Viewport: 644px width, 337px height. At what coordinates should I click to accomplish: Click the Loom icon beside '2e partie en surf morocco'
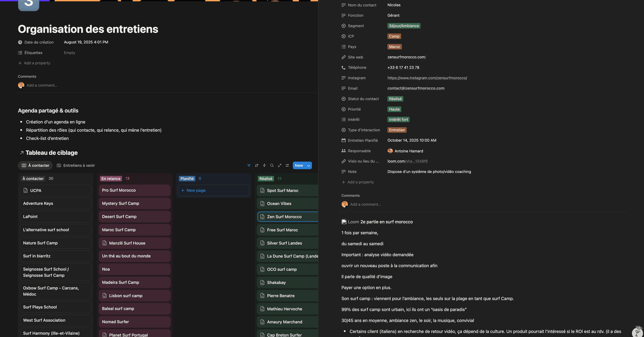(344, 222)
